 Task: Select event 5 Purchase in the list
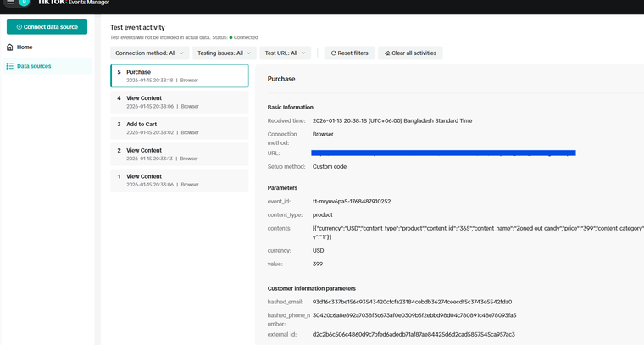point(180,75)
